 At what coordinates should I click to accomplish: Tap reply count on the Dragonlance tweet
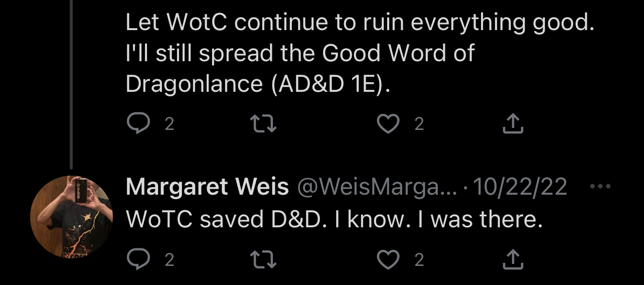(x=170, y=124)
